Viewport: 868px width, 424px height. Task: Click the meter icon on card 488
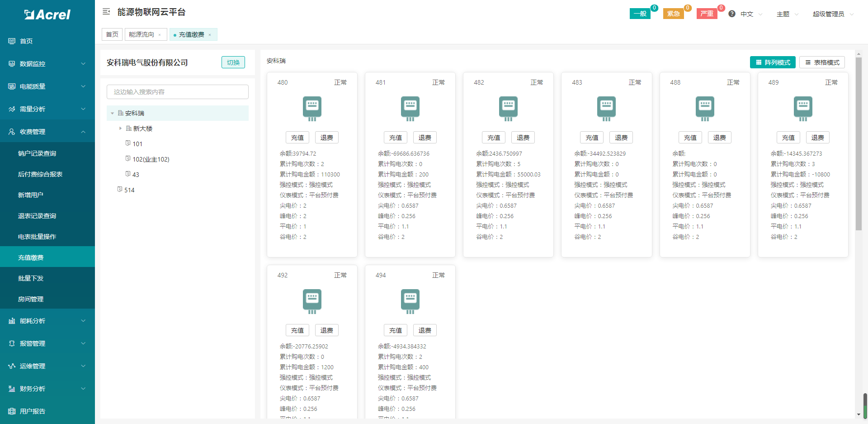705,109
